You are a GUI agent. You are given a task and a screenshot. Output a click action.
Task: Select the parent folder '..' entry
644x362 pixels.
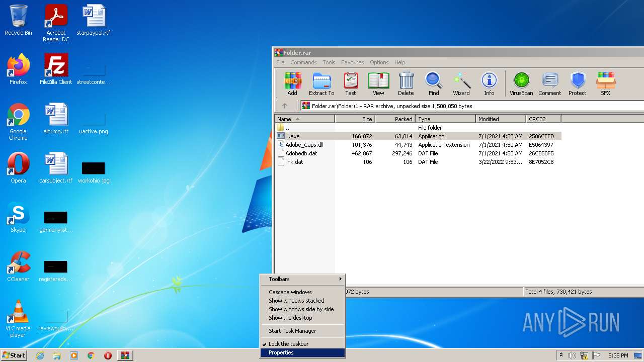pyautogui.click(x=418, y=128)
